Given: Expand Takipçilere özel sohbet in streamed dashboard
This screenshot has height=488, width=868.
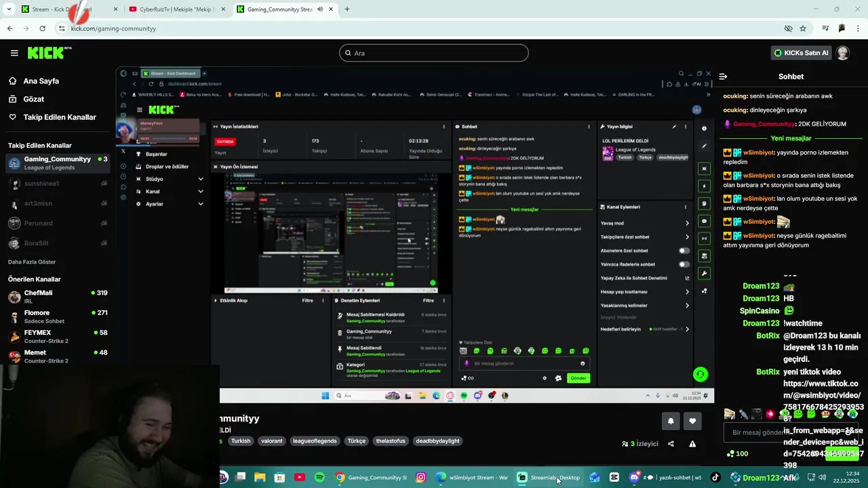Looking at the screenshot, I should [x=687, y=237].
